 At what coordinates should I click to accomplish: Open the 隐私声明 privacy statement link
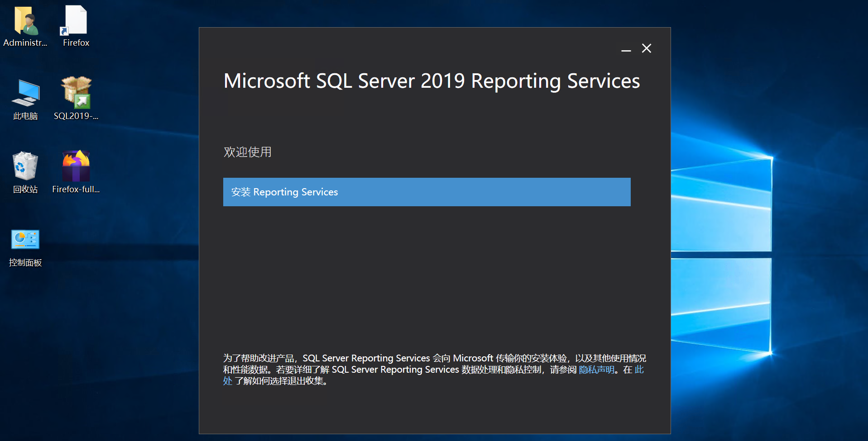click(596, 370)
